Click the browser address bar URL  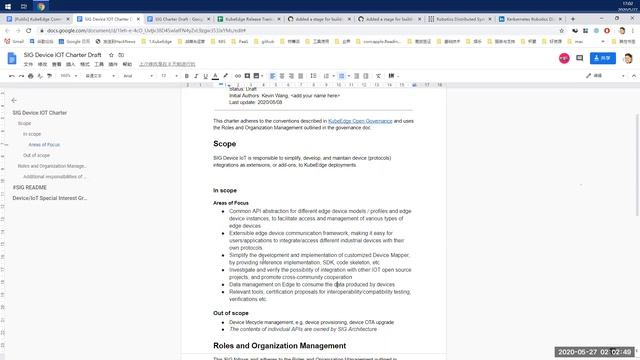[146, 31]
